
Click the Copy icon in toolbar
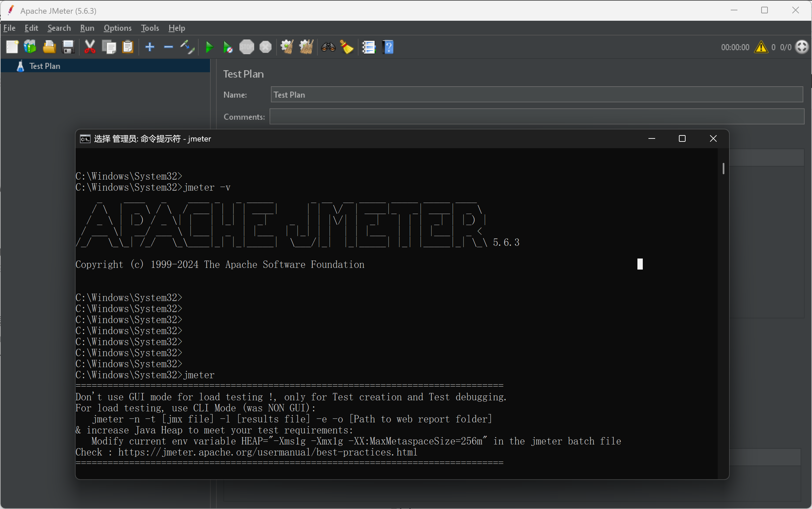[x=109, y=47]
